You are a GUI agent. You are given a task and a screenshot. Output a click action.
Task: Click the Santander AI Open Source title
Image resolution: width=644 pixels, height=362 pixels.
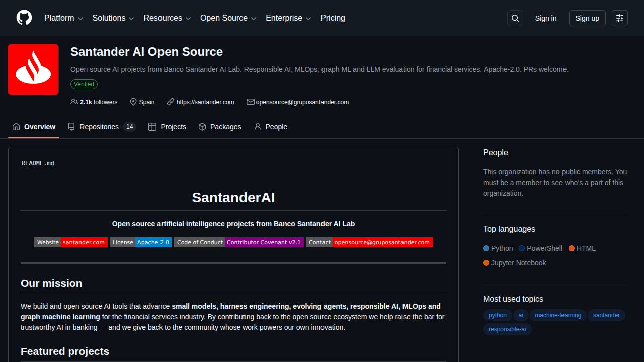coord(146,52)
